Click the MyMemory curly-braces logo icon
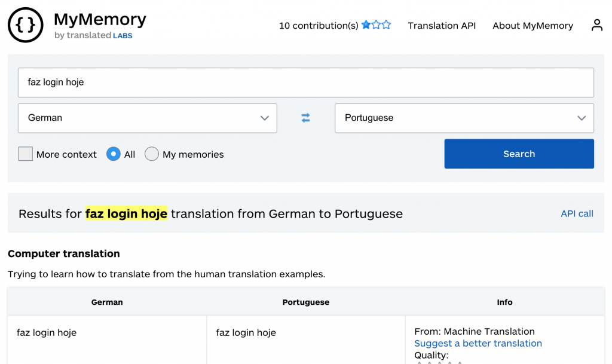 26,25
